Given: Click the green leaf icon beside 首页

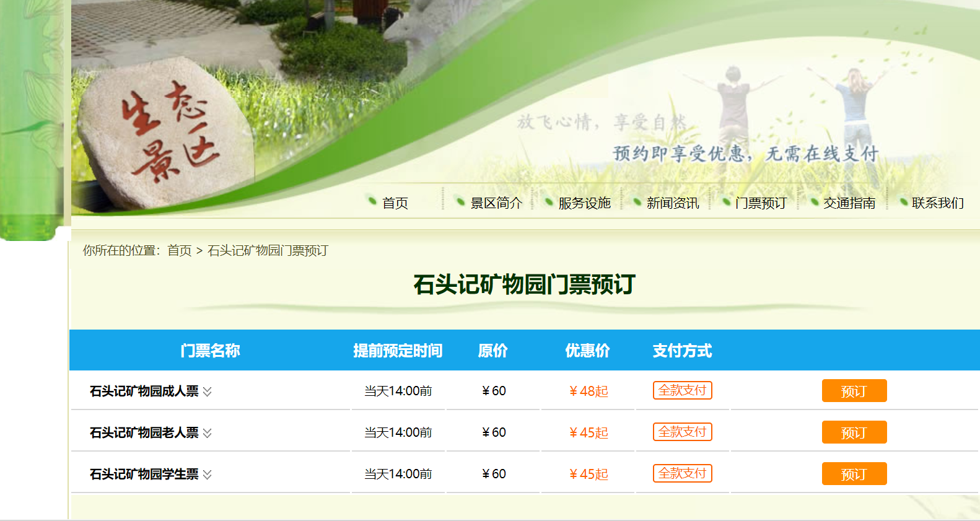Looking at the screenshot, I should [372, 201].
